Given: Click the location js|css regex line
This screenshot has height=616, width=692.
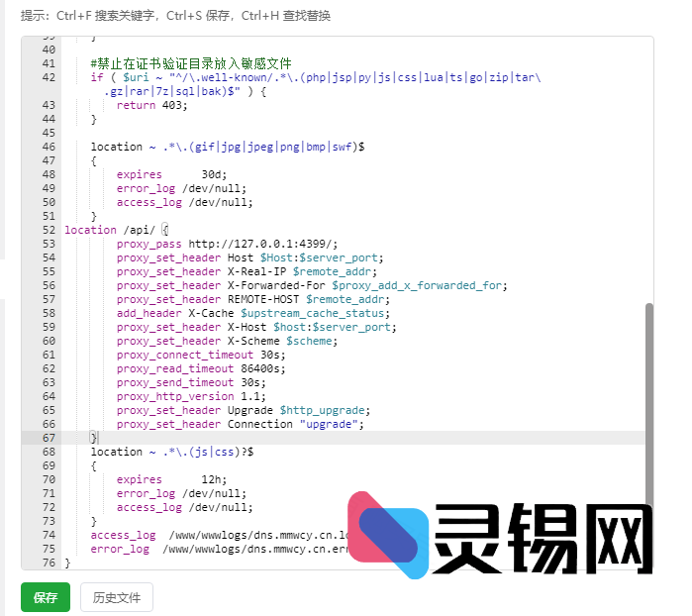Looking at the screenshot, I should coord(172,452).
